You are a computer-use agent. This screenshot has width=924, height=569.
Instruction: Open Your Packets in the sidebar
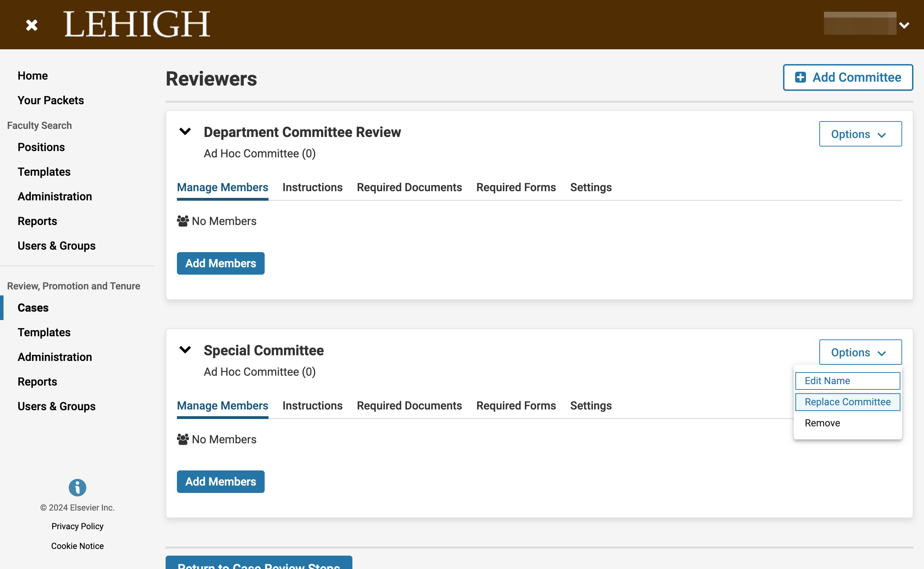(x=50, y=100)
